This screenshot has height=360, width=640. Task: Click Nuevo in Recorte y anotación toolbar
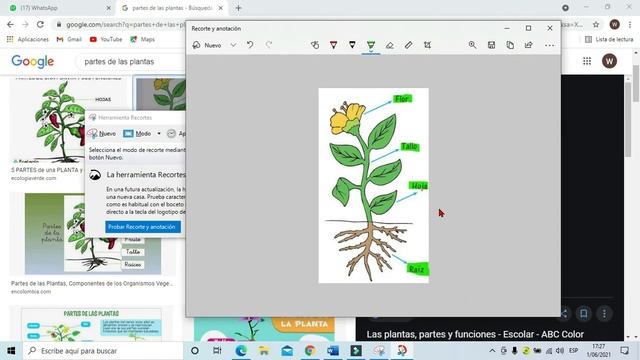pos(207,45)
